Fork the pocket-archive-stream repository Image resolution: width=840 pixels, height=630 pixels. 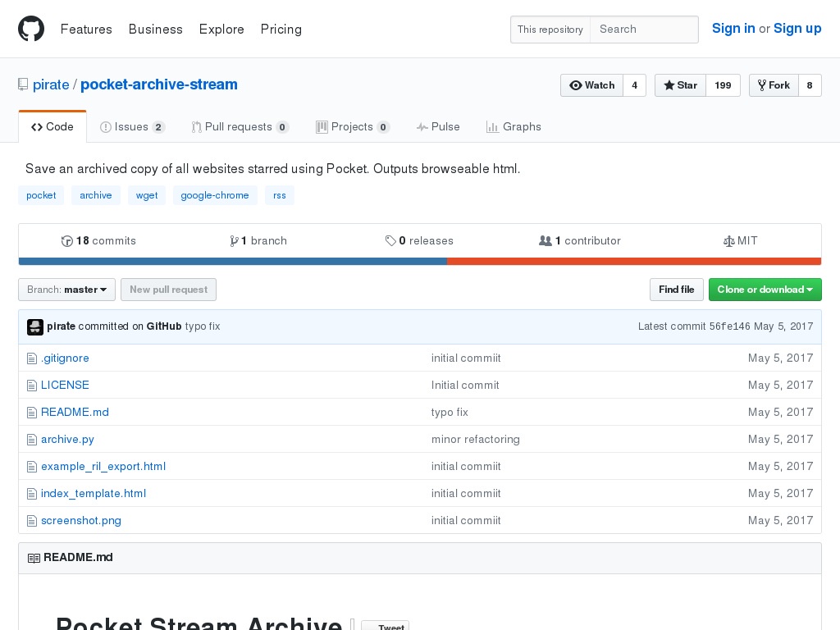click(x=774, y=85)
